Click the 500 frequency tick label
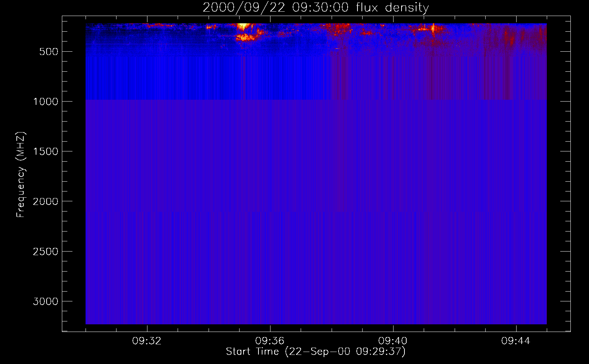589x364 pixels. tap(49, 52)
